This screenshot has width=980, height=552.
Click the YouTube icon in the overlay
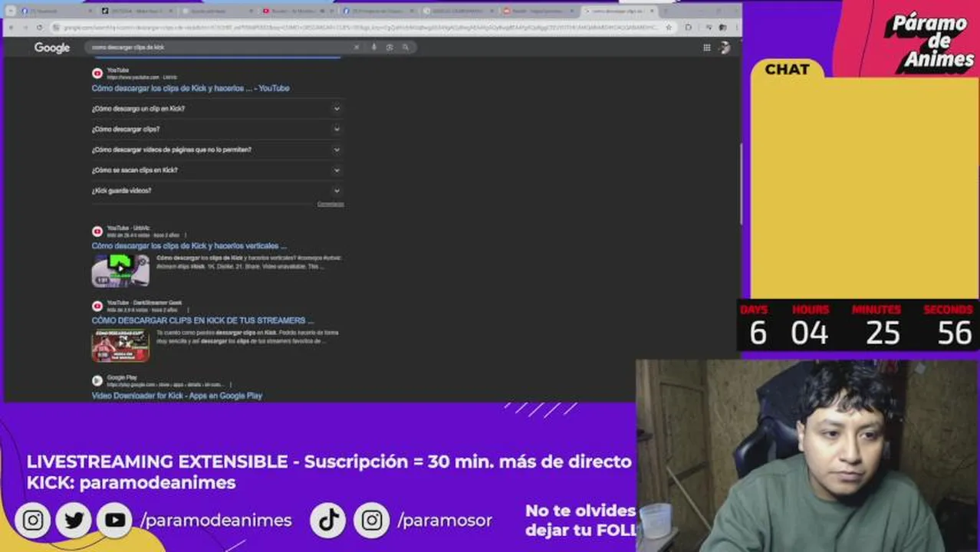(x=115, y=521)
